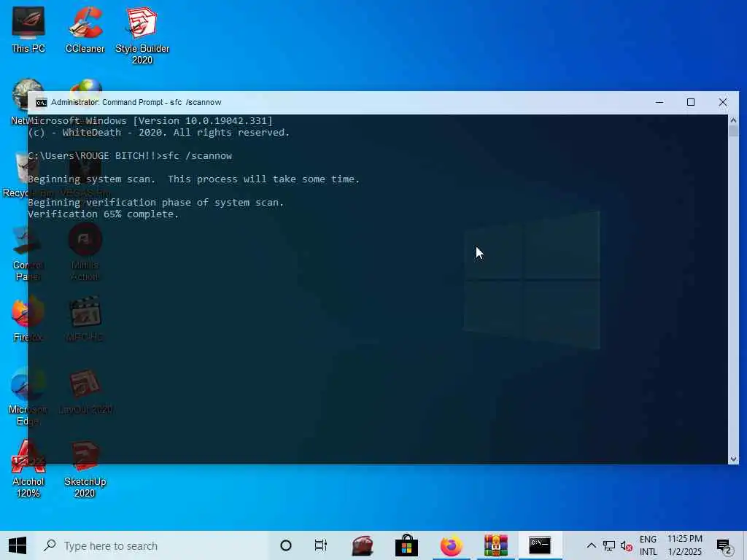Click the Type here to search box
Screen dimensions: 747x560
(152, 545)
